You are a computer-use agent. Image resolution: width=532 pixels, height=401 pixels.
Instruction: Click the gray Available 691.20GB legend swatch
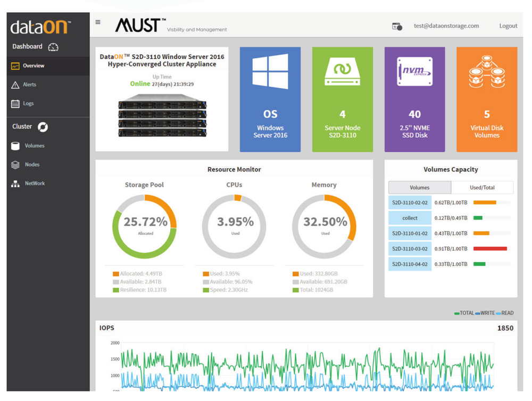[x=295, y=282]
